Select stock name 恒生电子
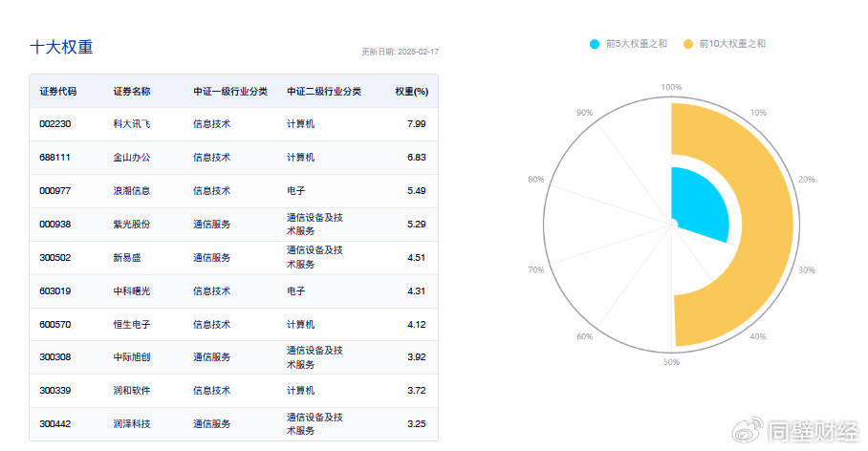This screenshot has height=451, width=868. pyautogui.click(x=132, y=324)
